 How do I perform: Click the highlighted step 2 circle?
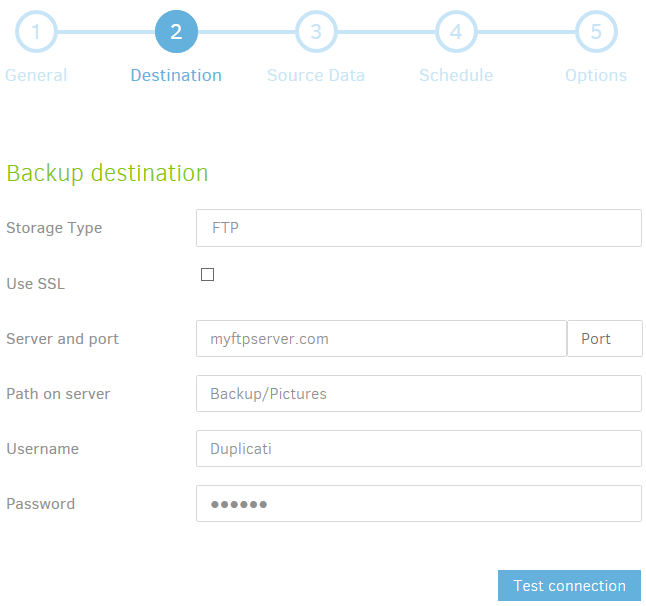[176, 32]
